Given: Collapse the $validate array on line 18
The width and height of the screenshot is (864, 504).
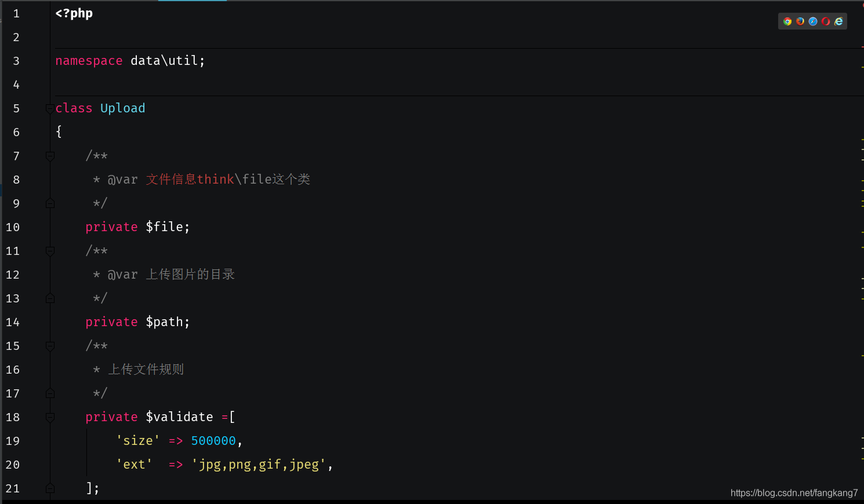Looking at the screenshot, I should click(x=50, y=418).
